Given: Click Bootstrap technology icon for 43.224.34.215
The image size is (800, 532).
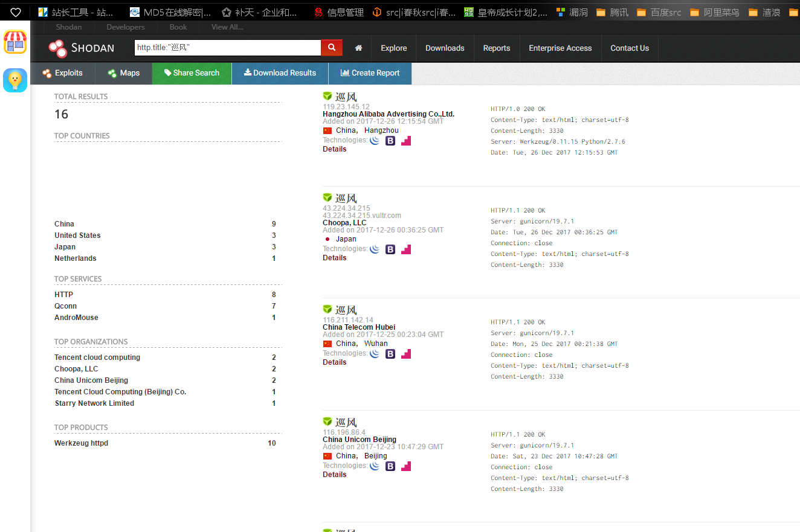Looking at the screenshot, I should tap(390, 249).
